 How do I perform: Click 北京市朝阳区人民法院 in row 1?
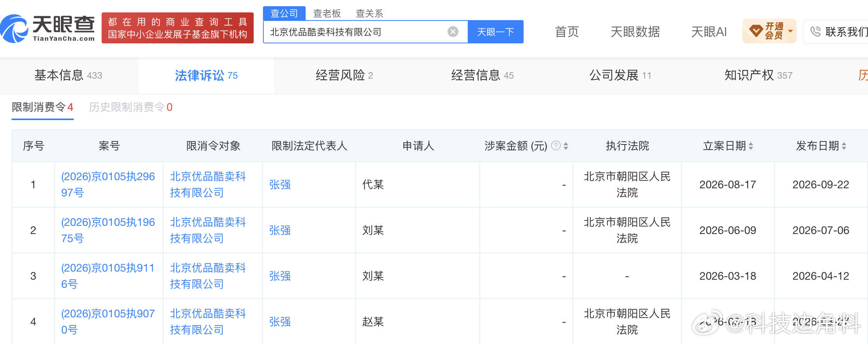pyautogui.click(x=627, y=184)
